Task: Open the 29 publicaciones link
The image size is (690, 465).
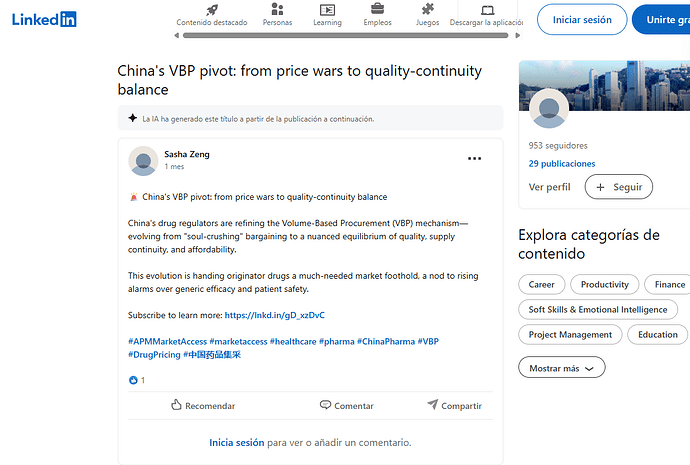Action: click(562, 164)
